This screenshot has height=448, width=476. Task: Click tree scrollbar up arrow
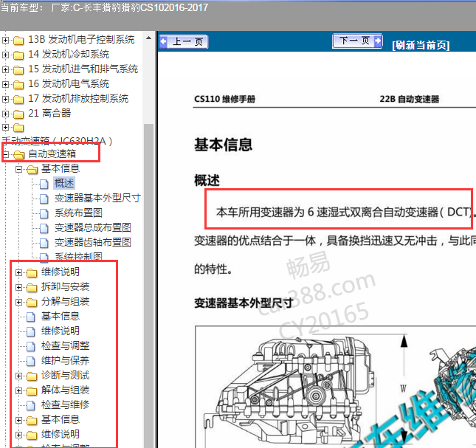148,38
